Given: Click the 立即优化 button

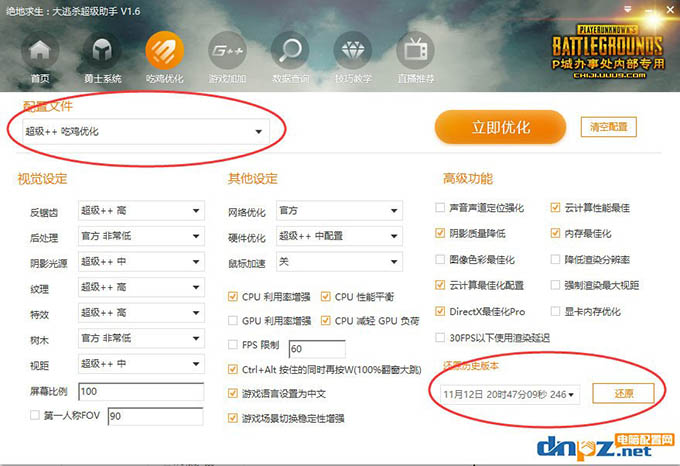Looking at the screenshot, I should (500, 127).
